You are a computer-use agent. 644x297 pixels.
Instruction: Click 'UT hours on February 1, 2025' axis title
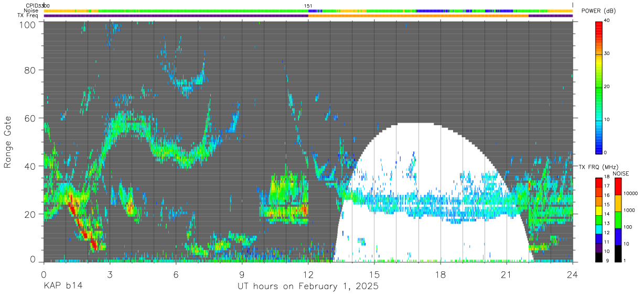[308, 287]
